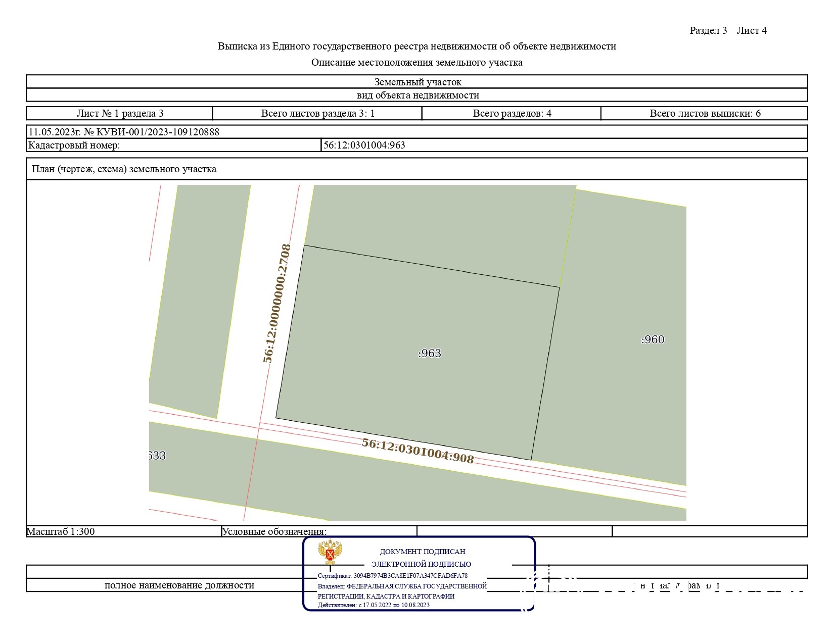
Task: Click 'полное наименование должности' field
Action: 179,585
